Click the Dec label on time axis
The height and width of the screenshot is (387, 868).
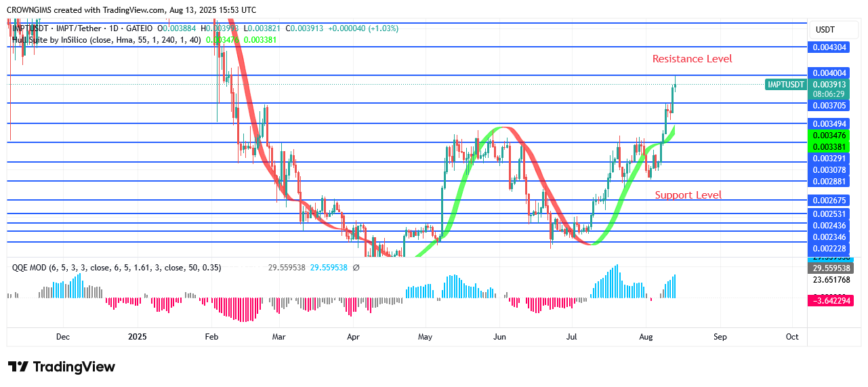tap(63, 336)
